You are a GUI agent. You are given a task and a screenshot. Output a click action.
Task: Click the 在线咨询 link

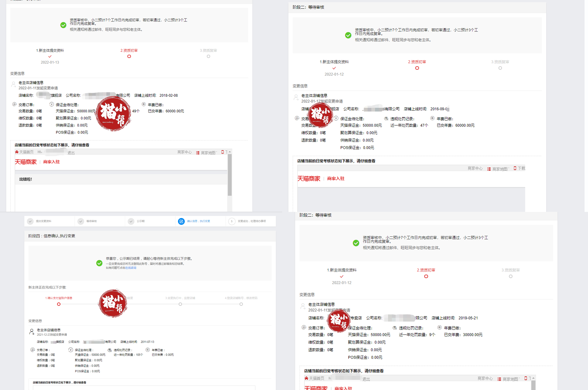(x=131, y=268)
